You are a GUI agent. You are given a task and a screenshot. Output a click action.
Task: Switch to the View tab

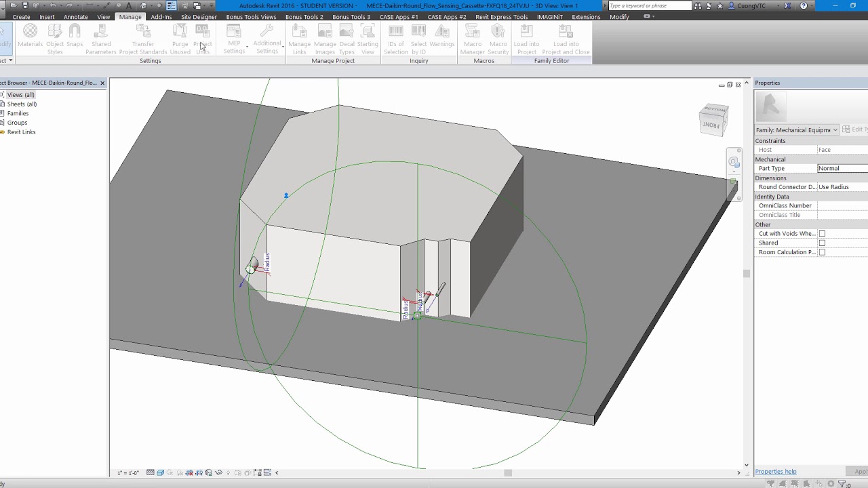[x=103, y=17]
